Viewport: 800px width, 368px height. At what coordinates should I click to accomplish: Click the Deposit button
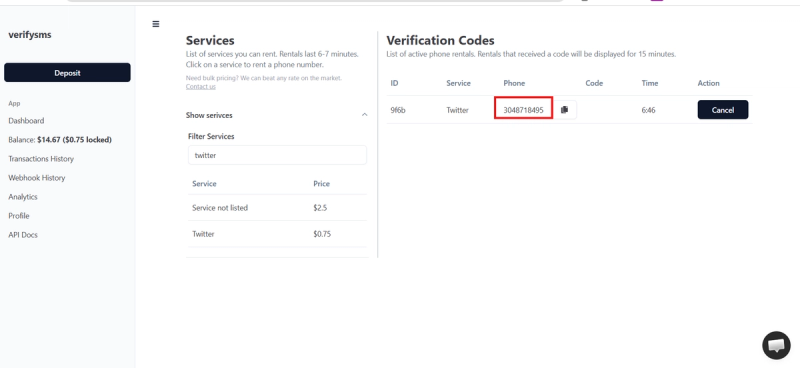click(x=67, y=72)
